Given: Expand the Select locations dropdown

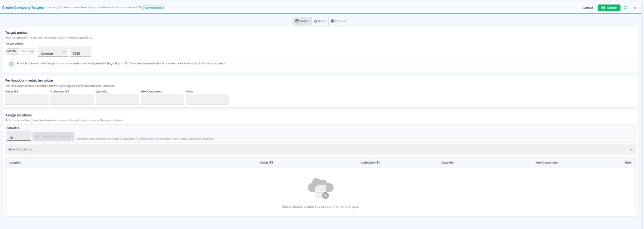Looking at the screenshot, I should (x=320, y=150).
